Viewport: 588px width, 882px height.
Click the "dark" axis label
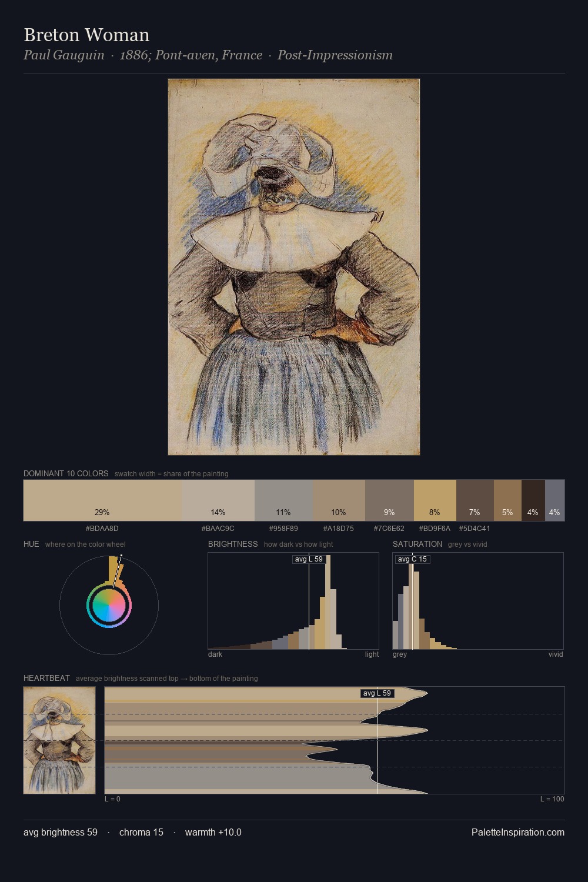point(215,654)
